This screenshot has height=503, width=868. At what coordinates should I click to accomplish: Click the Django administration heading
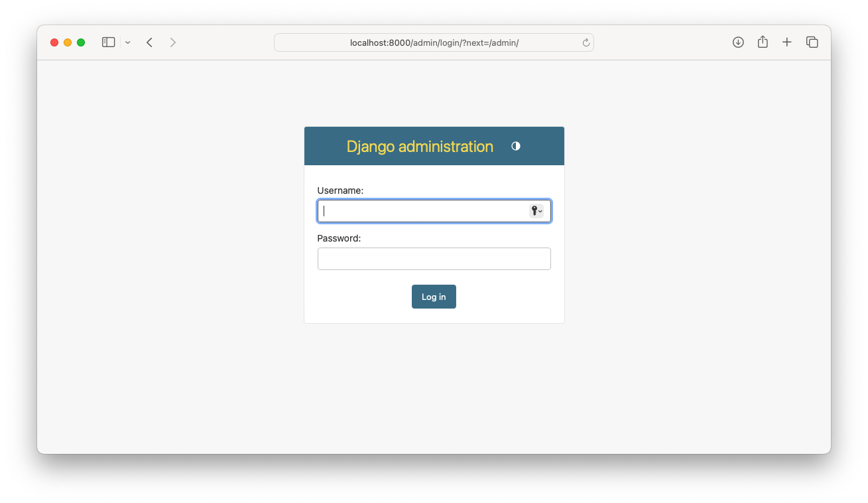420,147
